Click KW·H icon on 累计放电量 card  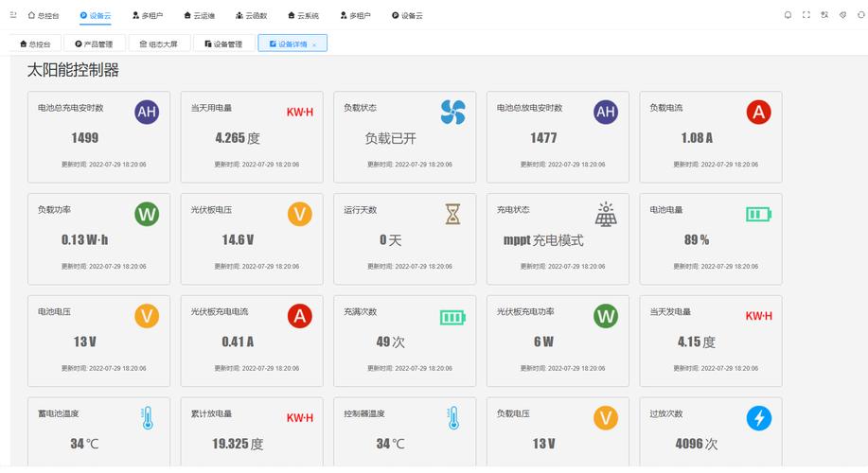tap(299, 418)
